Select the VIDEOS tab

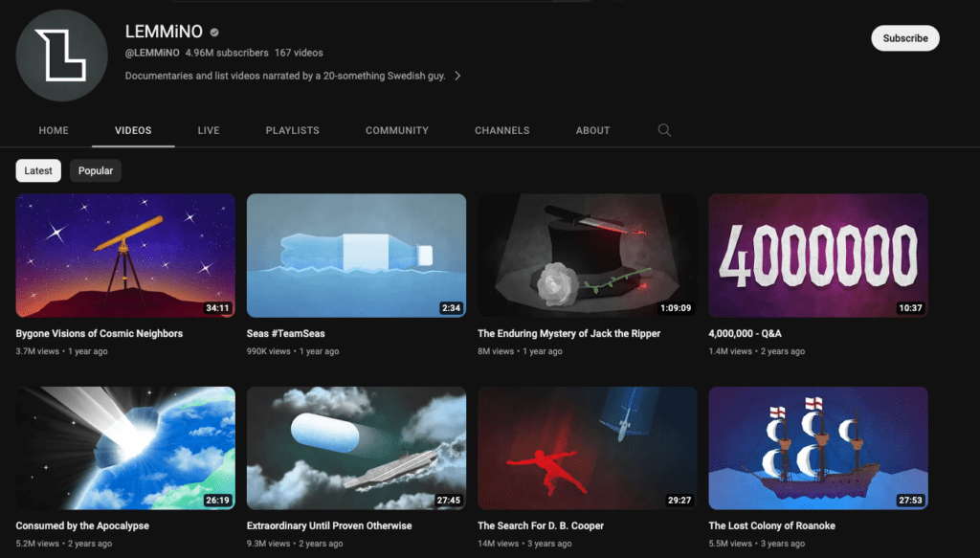133,130
